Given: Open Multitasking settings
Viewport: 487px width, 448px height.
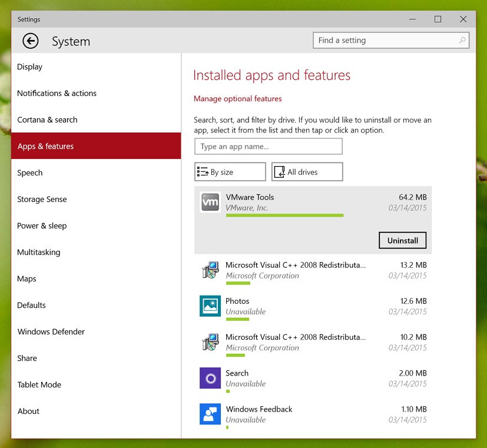Looking at the screenshot, I should [x=96, y=252].
